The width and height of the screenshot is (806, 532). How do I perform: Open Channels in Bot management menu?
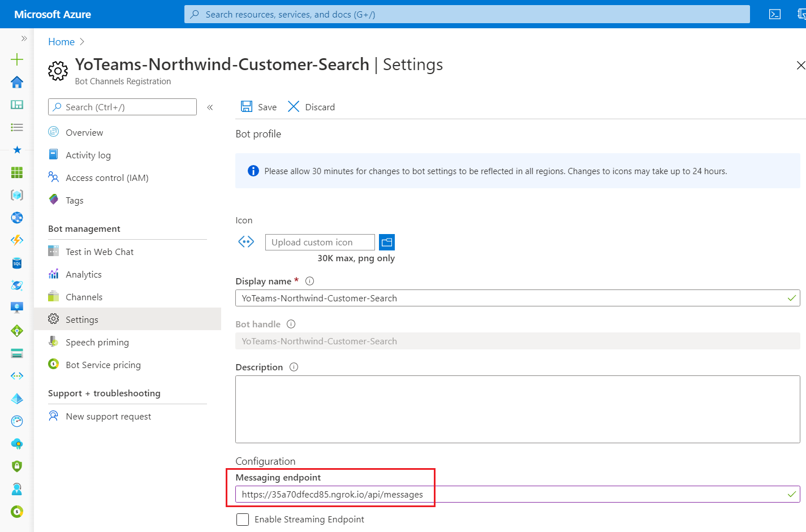[x=84, y=297]
